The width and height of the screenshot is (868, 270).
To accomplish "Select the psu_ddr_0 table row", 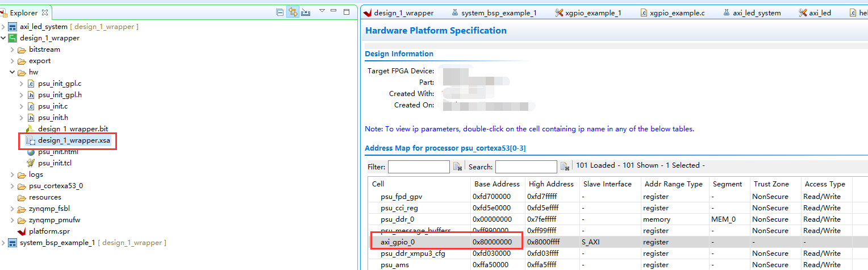I will tap(618, 219).
